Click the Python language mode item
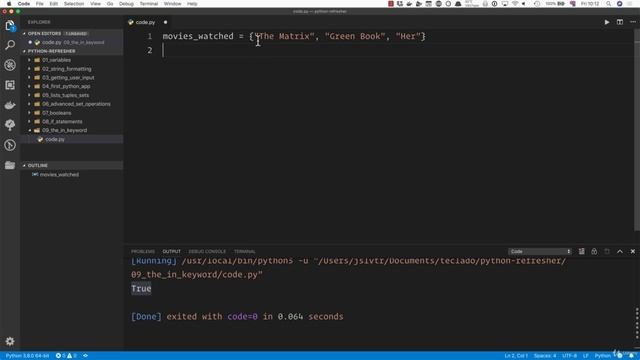This screenshot has height=360, width=640. coord(602,356)
